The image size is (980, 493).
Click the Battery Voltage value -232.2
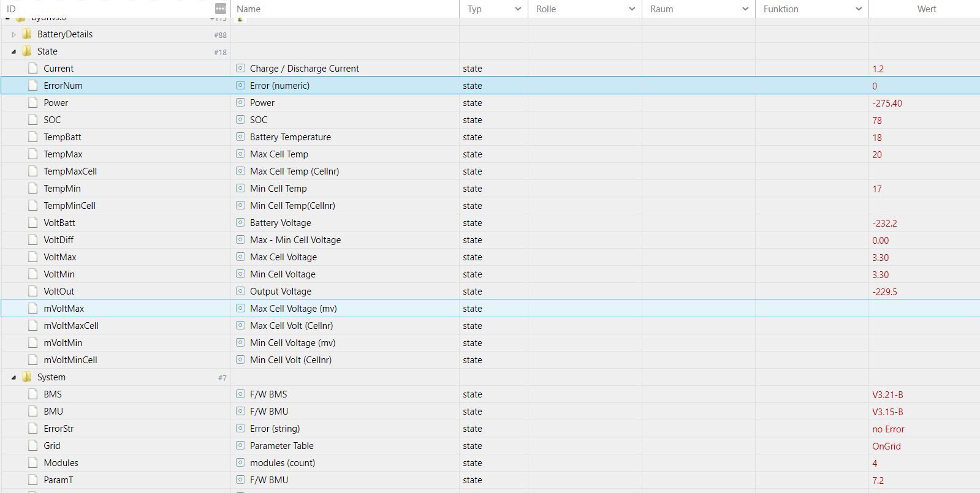click(884, 224)
